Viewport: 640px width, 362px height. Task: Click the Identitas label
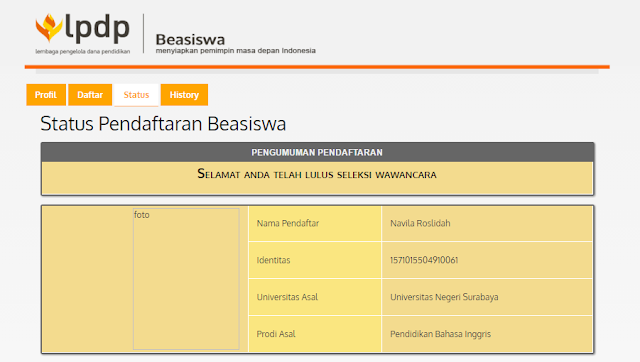click(273, 260)
